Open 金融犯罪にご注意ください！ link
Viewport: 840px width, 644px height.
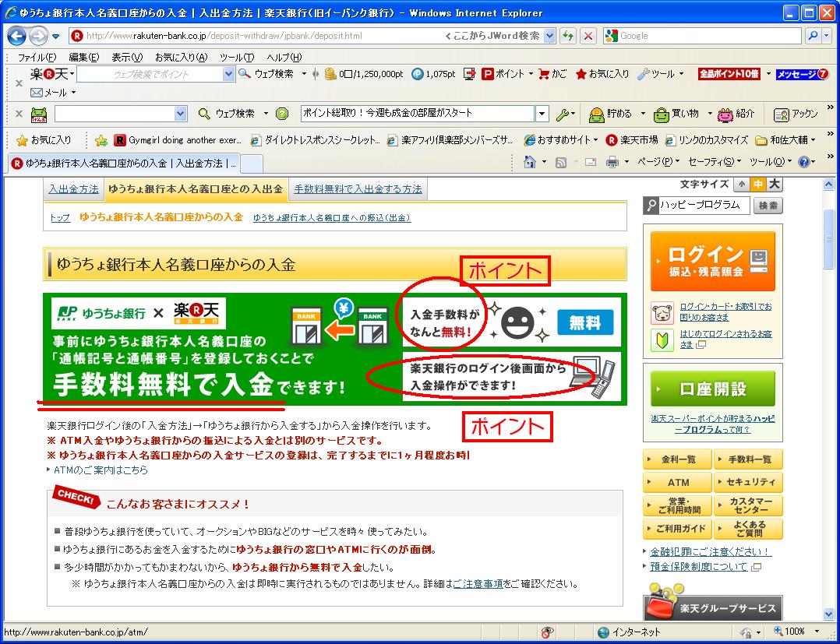pyautogui.click(x=711, y=551)
